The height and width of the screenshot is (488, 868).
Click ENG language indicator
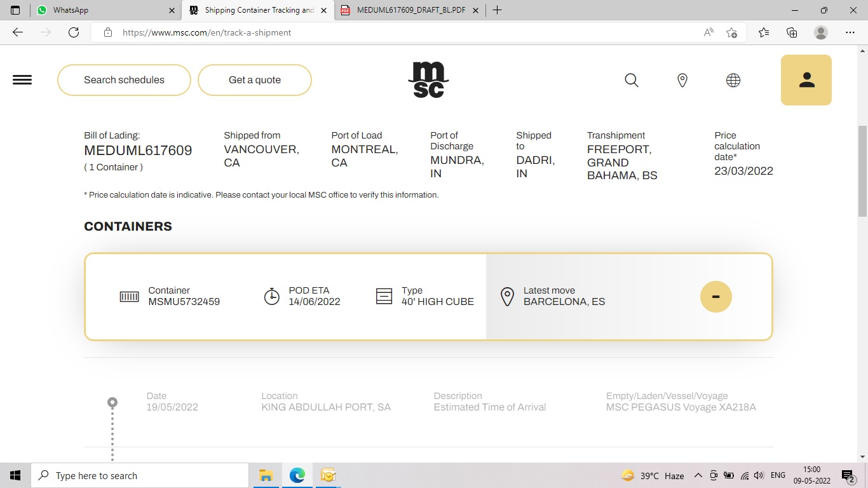click(x=778, y=475)
